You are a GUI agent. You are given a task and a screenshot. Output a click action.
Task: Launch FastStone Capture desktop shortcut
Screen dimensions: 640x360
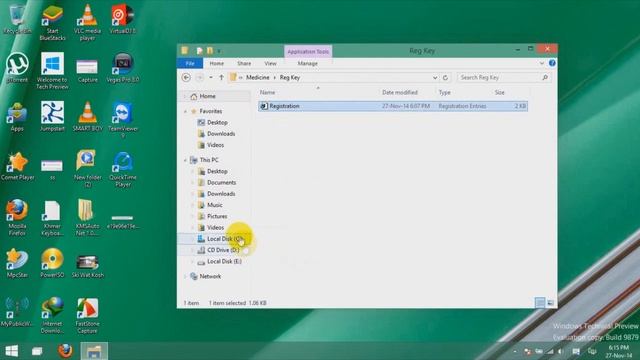[x=87, y=315]
